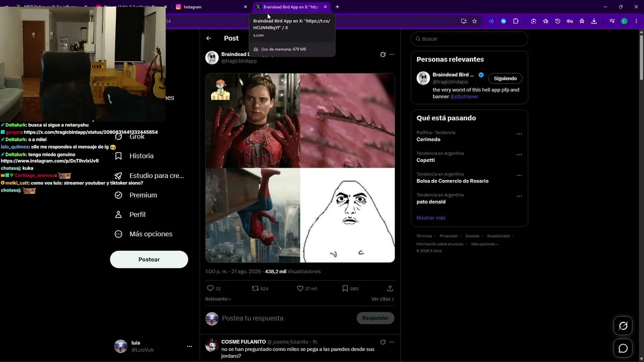Screen dimensions: 644x362
Task: Open a new browser tab
Action: [337, 7]
